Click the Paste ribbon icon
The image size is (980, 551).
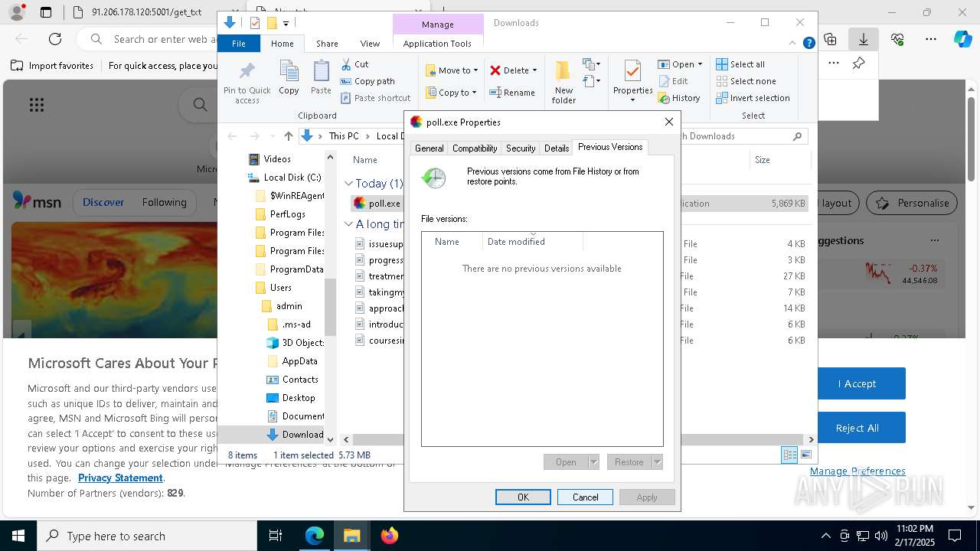[321, 77]
